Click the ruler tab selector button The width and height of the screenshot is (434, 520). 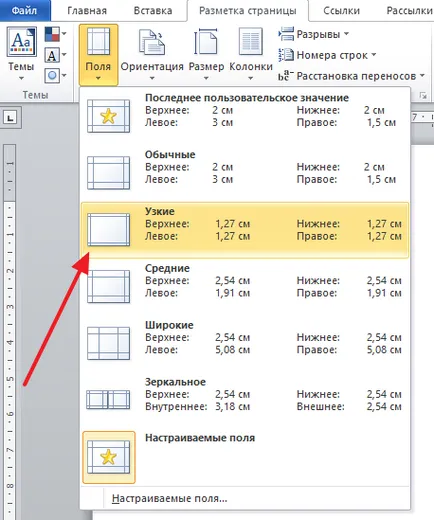[x=11, y=118]
